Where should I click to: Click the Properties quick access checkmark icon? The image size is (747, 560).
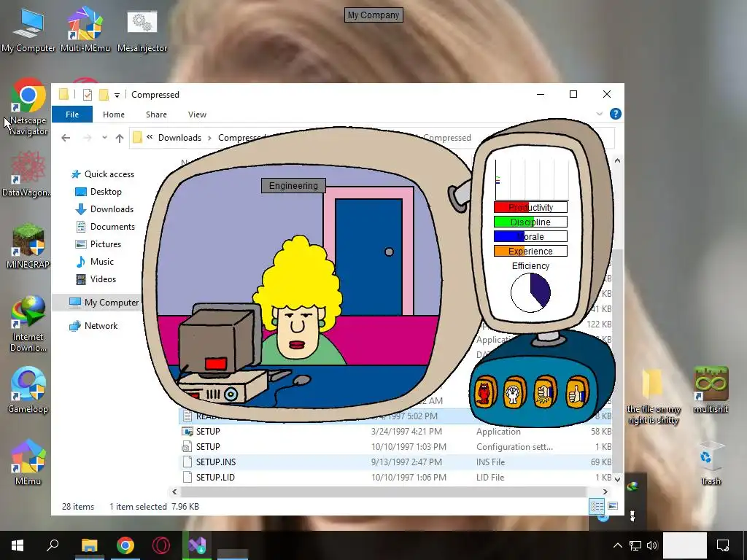pos(88,94)
